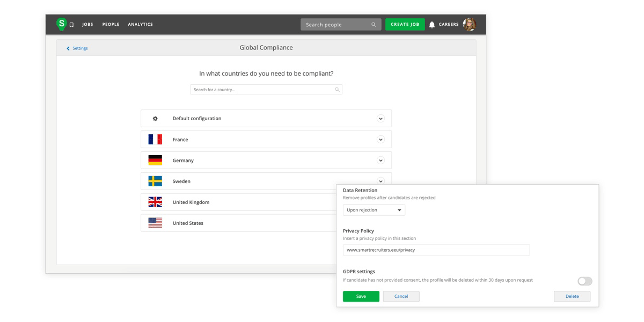Expand the Default configuration row
The image size is (644, 322).
tap(380, 119)
